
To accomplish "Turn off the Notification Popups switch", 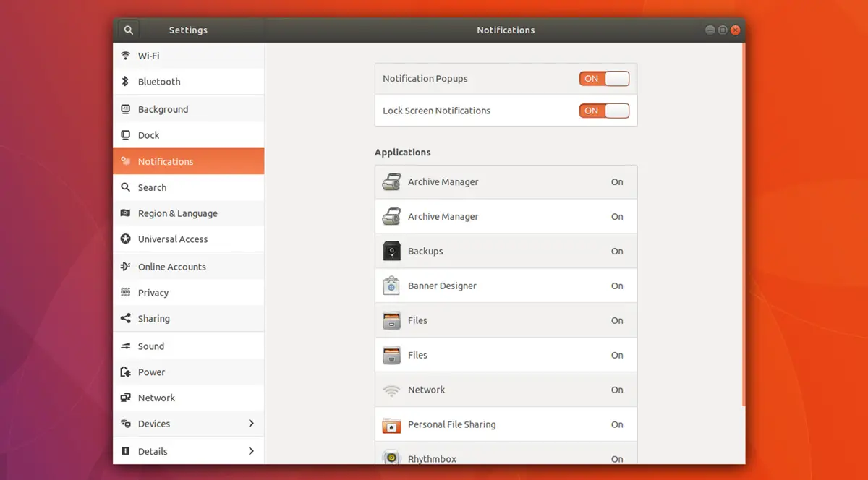I will tap(604, 79).
